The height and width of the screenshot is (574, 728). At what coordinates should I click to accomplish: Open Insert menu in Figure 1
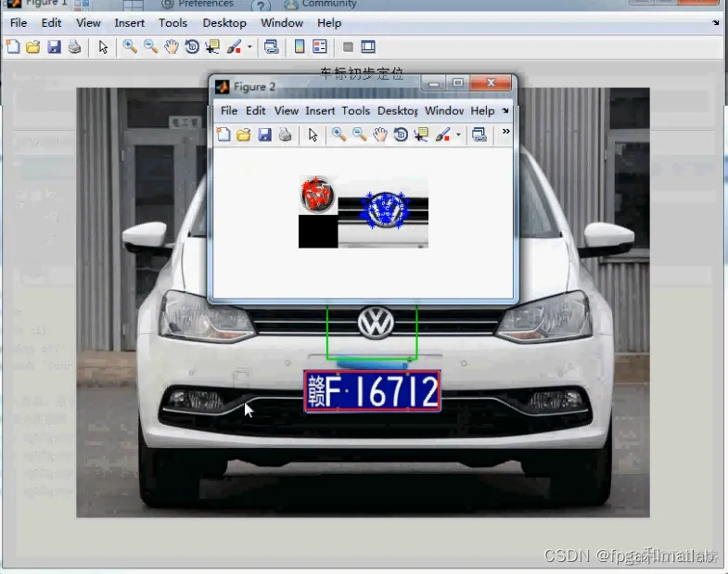[130, 23]
